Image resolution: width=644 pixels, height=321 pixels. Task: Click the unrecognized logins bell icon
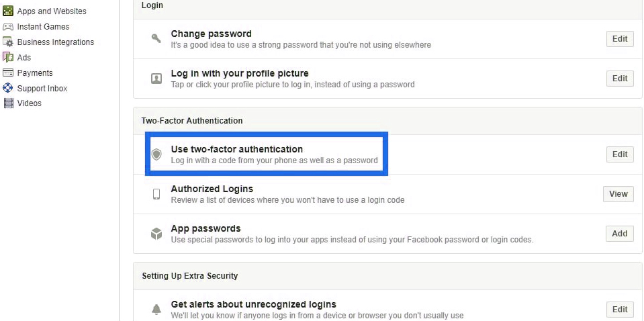[x=156, y=310]
